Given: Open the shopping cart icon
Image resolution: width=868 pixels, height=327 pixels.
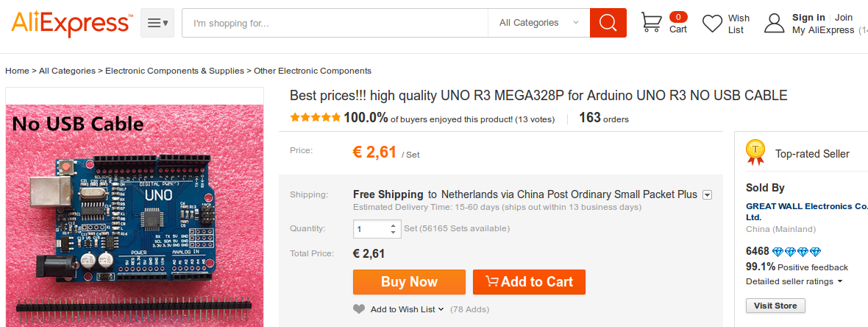Looking at the screenshot, I should tap(651, 23).
